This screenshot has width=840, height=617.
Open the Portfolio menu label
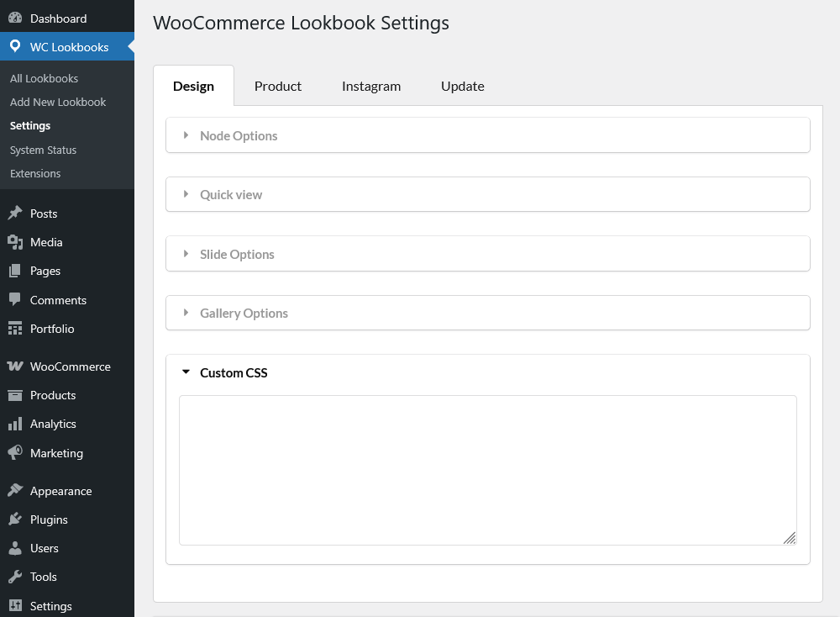[x=52, y=329]
